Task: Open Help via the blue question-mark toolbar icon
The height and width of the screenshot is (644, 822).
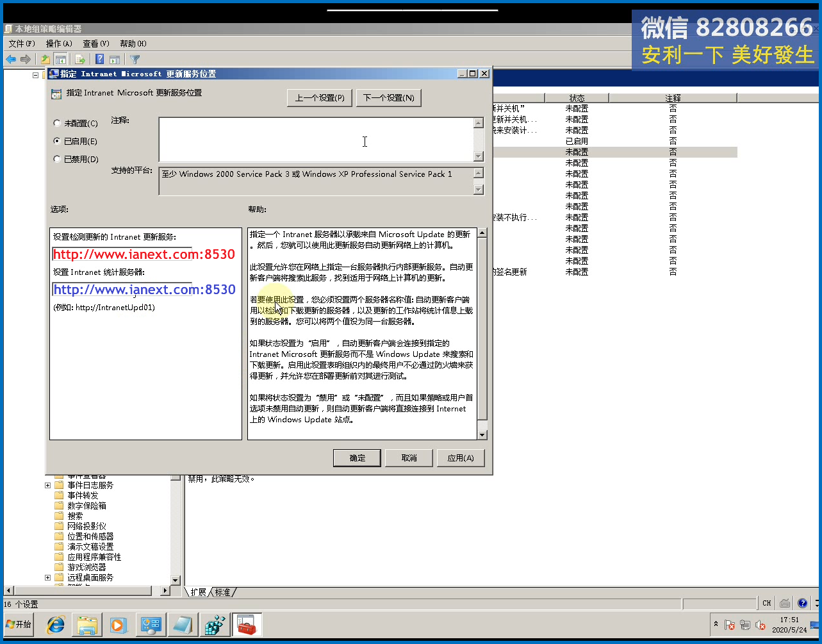Action: 100,60
